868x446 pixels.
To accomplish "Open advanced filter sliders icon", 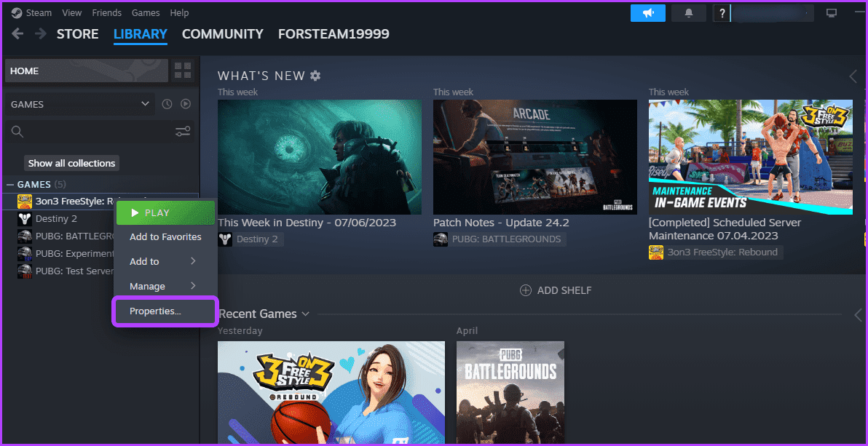I will (x=183, y=131).
